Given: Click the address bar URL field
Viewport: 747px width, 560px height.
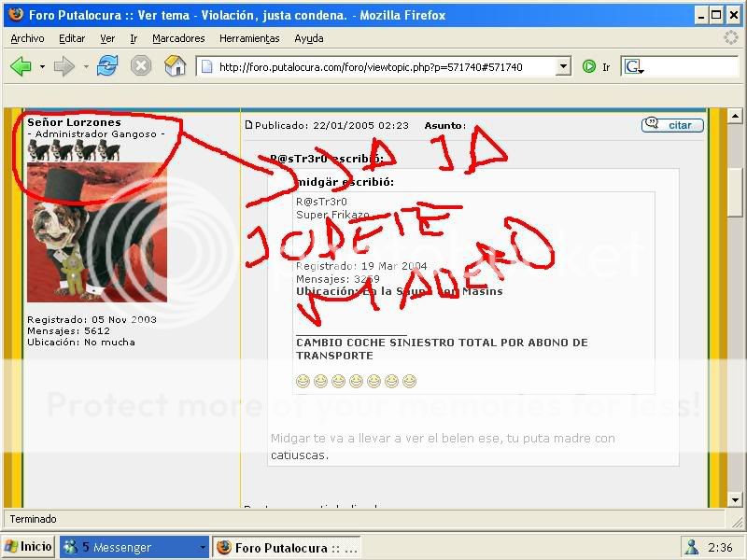Looking at the screenshot, I should click(383, 66).
